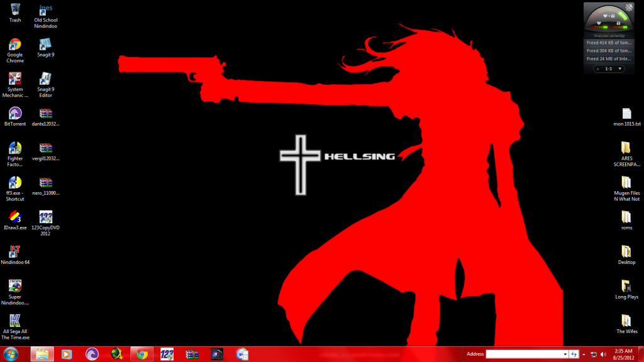Open the Windows Start menu
The image size is (644, 362).
(x=11, y=354)
